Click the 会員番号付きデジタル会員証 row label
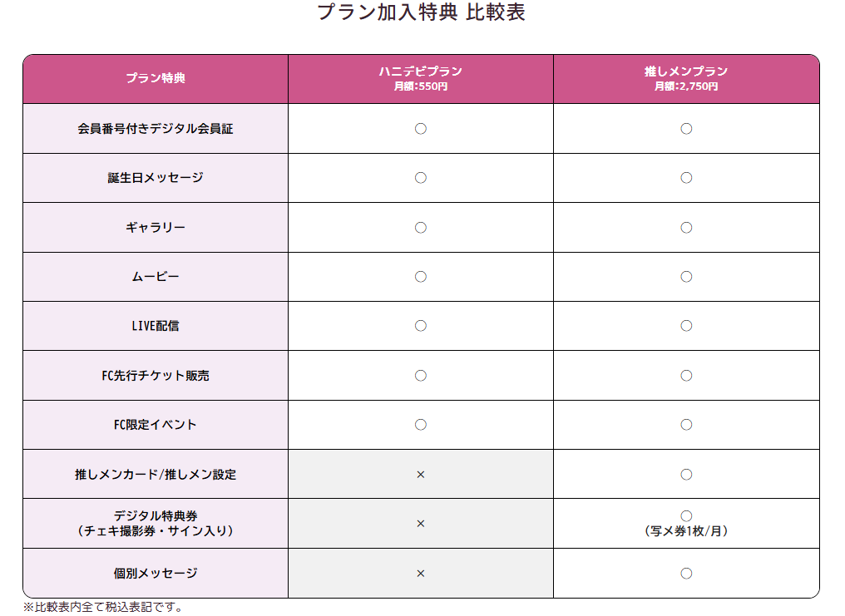This screenshot has height=616, width=845. click(156, 129)
